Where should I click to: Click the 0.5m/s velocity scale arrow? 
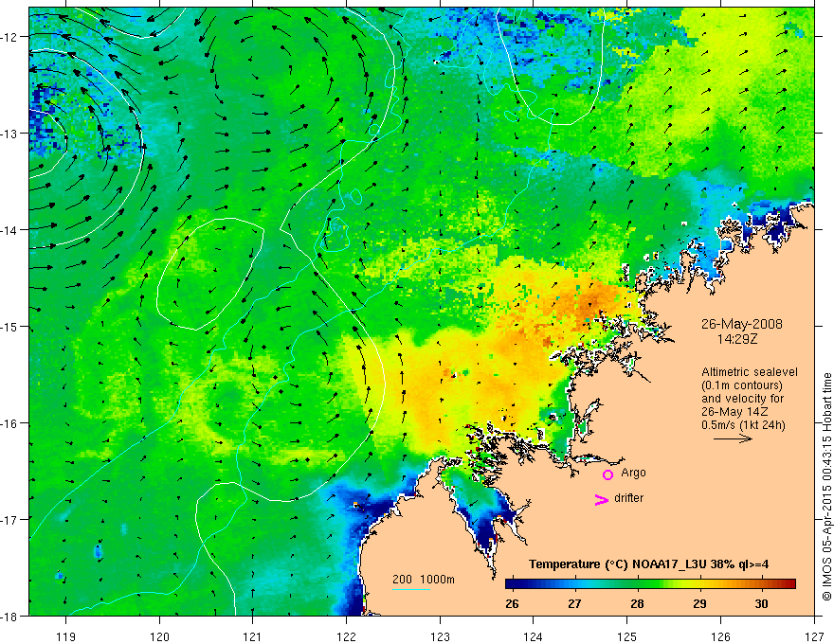pos(733,438)
